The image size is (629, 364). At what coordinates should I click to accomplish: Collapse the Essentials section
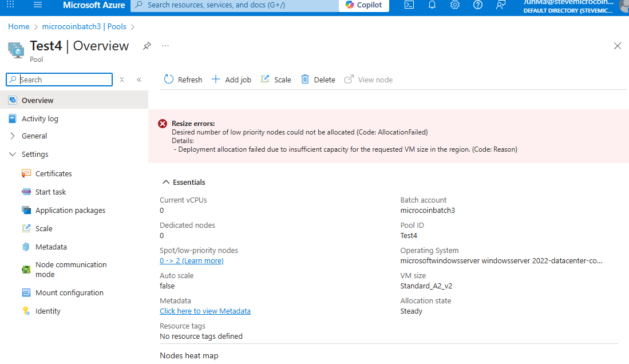tap(165, 182)
